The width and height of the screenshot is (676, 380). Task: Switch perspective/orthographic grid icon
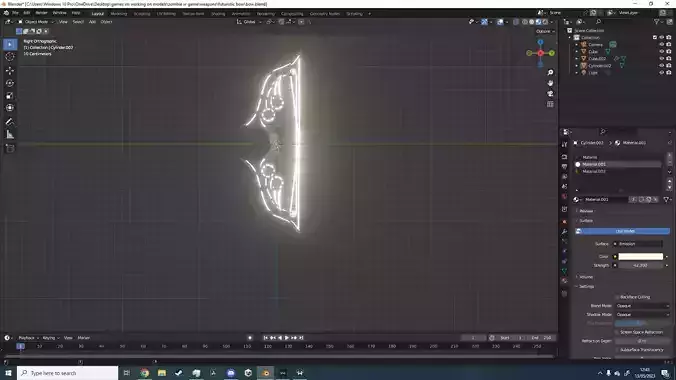click(x=550, y=104)
